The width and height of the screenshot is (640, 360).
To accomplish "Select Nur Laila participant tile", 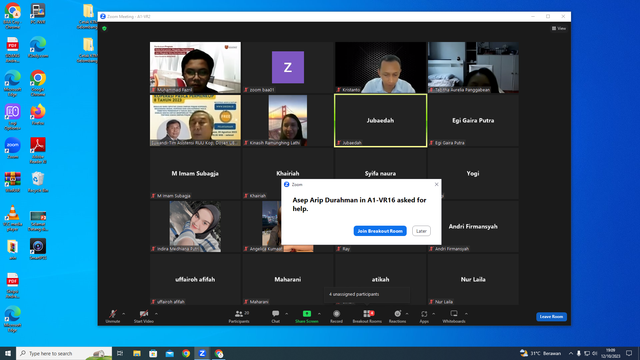I will tap(473, 280).
